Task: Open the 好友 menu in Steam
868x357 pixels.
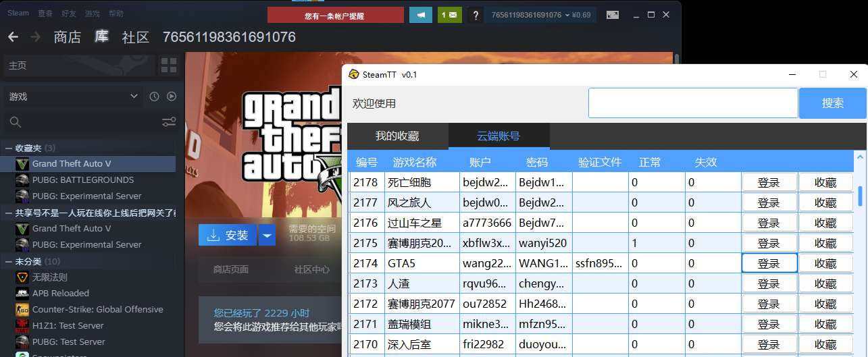Action: coord(68,13)
